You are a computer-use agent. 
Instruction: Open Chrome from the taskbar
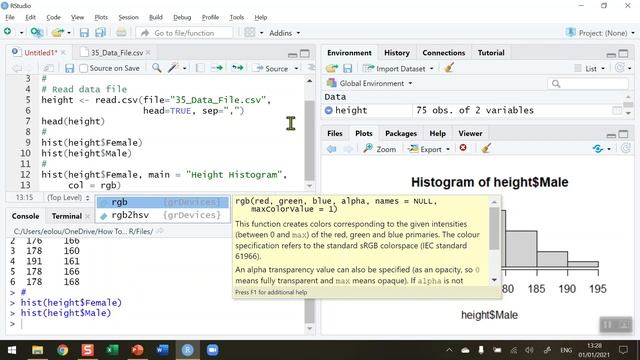(x=62, y=350)
